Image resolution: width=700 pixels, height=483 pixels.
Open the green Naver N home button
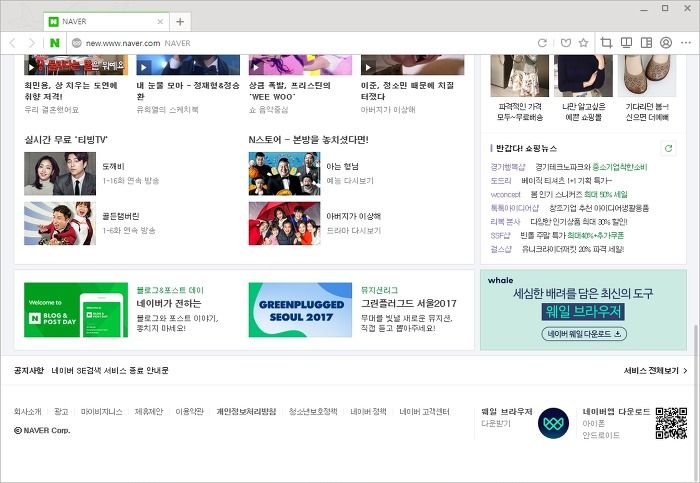point(54,43)
